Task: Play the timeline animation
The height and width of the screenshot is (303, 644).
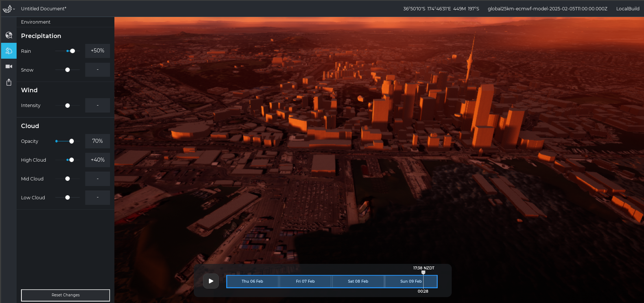Action: click(211, 281)
